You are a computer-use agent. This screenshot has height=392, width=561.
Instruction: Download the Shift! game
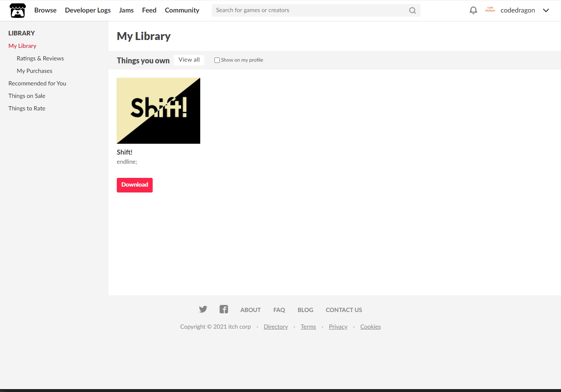(x=135, y=185)
